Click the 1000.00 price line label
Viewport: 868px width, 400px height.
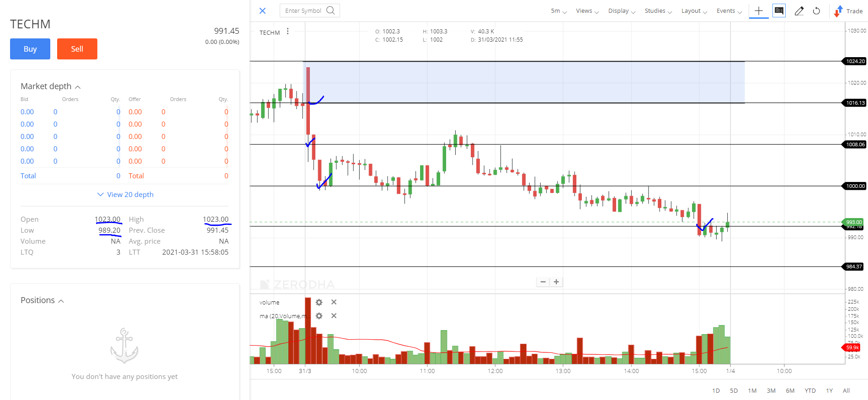pos(854,186)
